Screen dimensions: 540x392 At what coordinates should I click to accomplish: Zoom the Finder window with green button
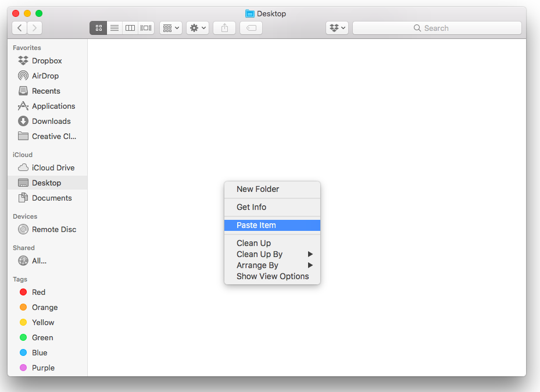pos(40,13)
